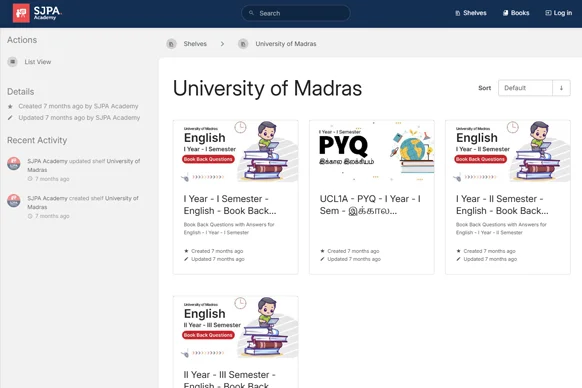The height and width of the screenshot is (388, 582).
Task: Click the second SJPA Academy avatar in Recent Activity
Action: 14,201
